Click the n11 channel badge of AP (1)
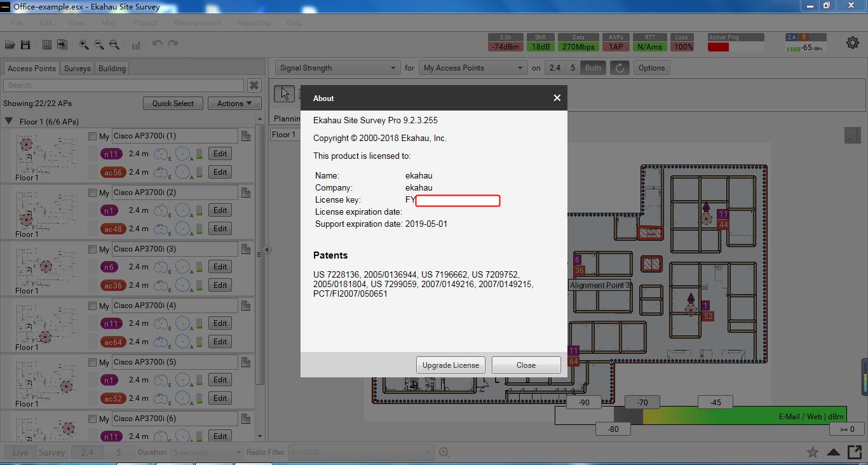Viewport: 868px width, 465px height. pos(111,154)
